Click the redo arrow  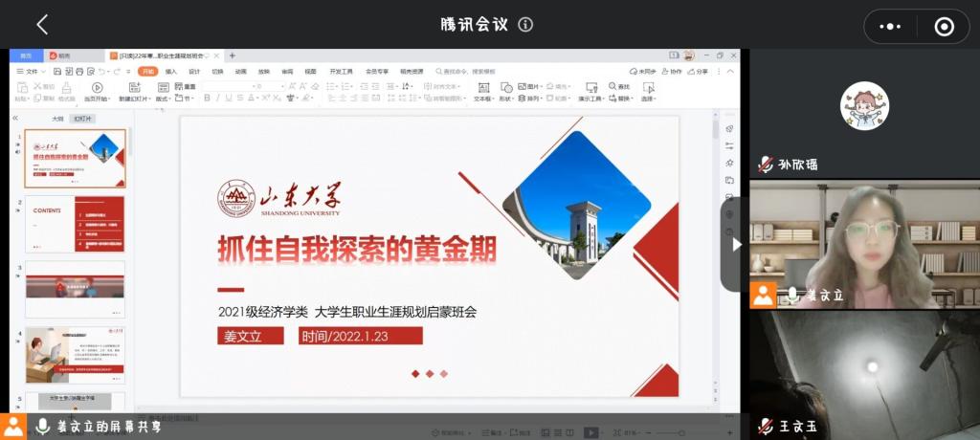click(x=118, y=71)
